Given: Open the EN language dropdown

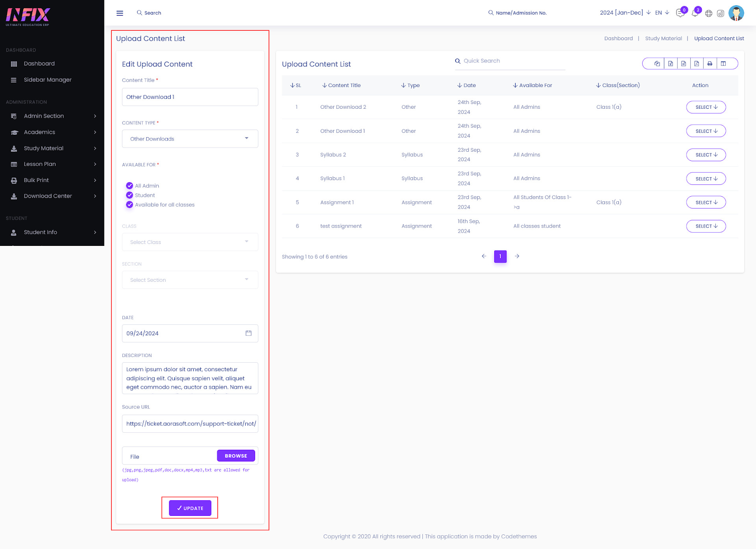Looking at the screenshot, I should (662, 13).
